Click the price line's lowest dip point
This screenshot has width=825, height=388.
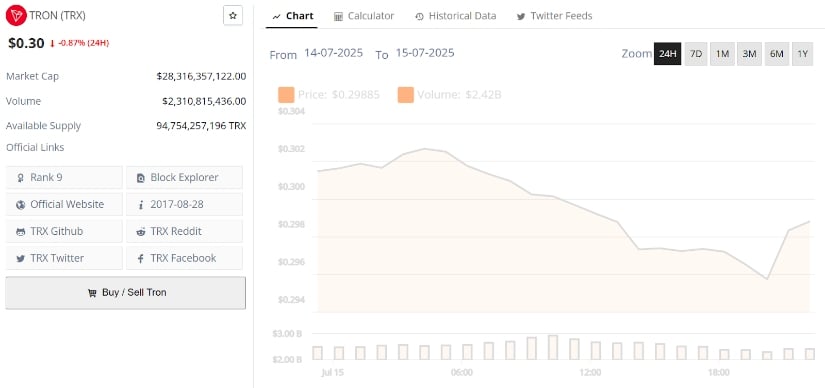click(x=767, y=279)
